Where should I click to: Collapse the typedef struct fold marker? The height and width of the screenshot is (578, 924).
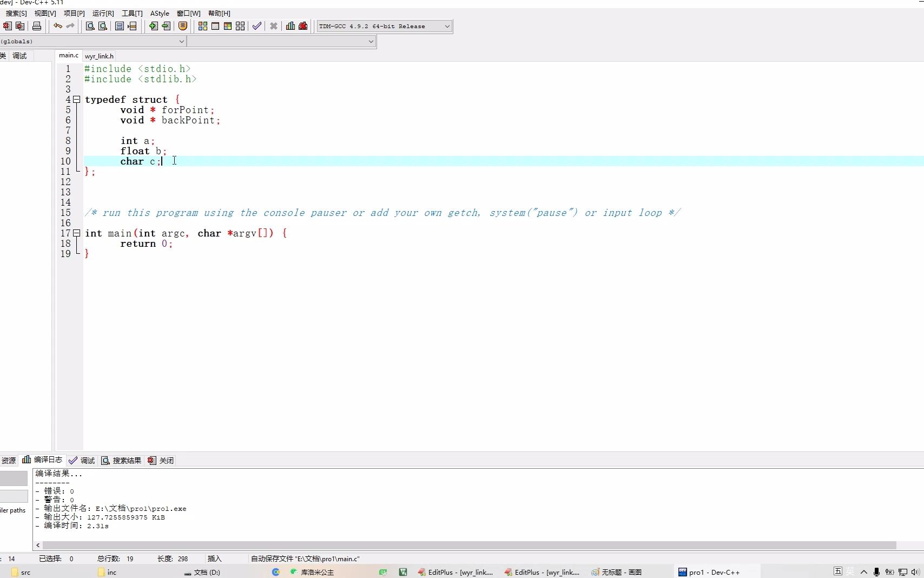tap(77, 100)
